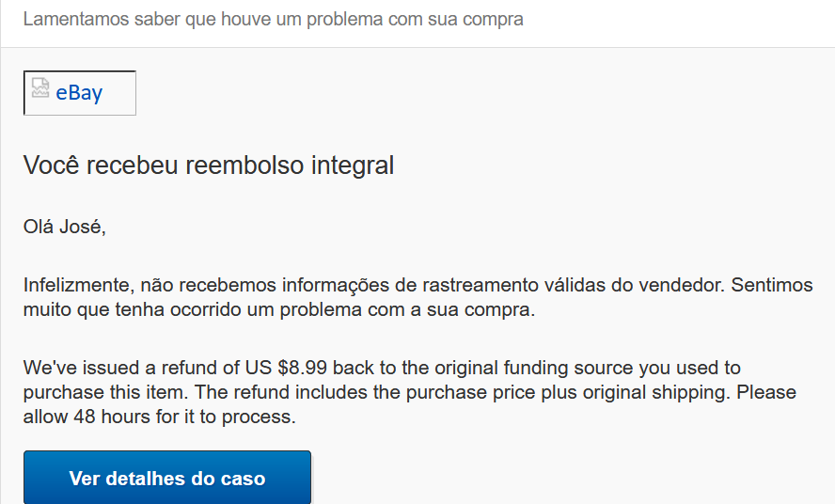
Task: Open the eBay logo link
Action: (x=79, y=93)
